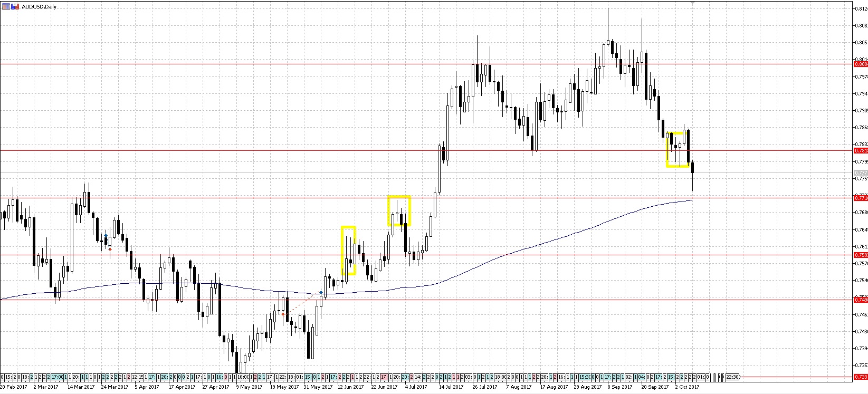The height and width of the screenshot is (394, 868).
Task: Click the 22:30 news event marker
Action: pos(732,377)
